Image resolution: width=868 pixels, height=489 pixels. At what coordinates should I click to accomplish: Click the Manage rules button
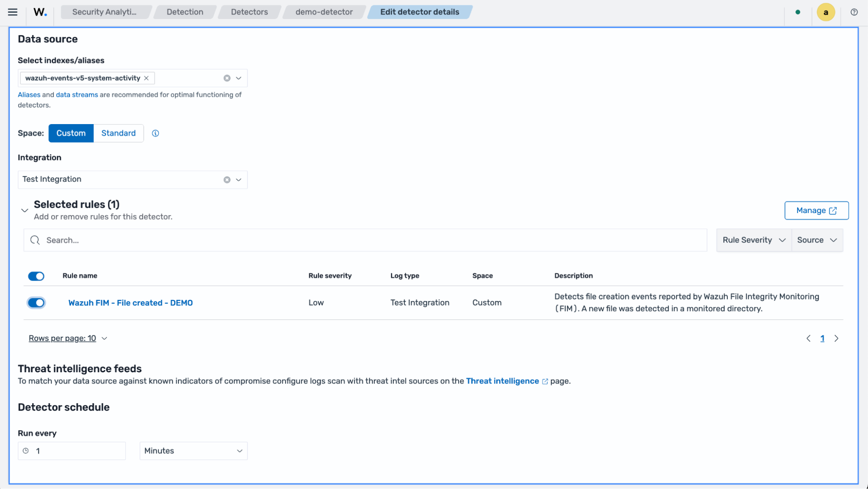[816, 210]
